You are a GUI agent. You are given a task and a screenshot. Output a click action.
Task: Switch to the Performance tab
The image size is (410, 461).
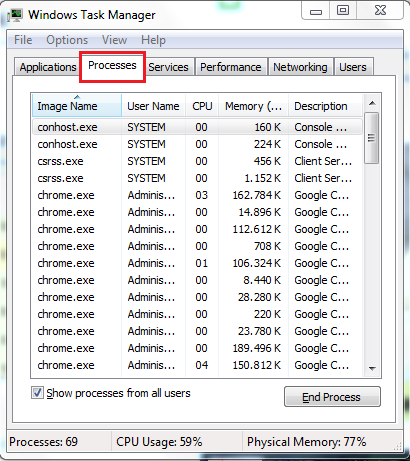pos(231,67)
